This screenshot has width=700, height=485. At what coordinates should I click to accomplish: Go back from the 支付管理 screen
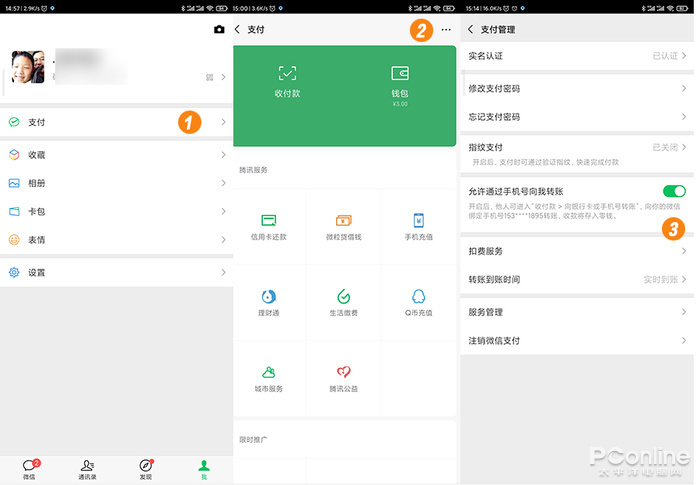pos(470,29)
